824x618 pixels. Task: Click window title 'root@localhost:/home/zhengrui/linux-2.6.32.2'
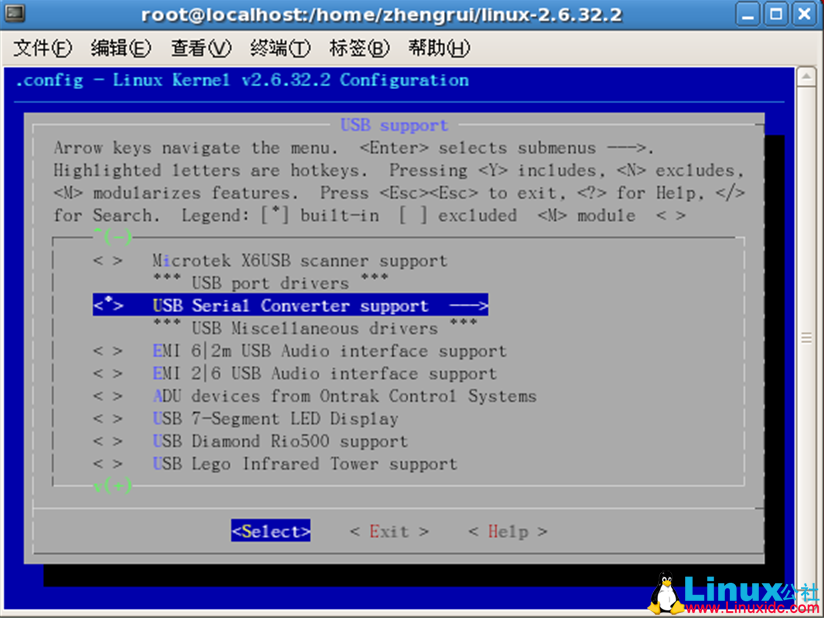382,14
